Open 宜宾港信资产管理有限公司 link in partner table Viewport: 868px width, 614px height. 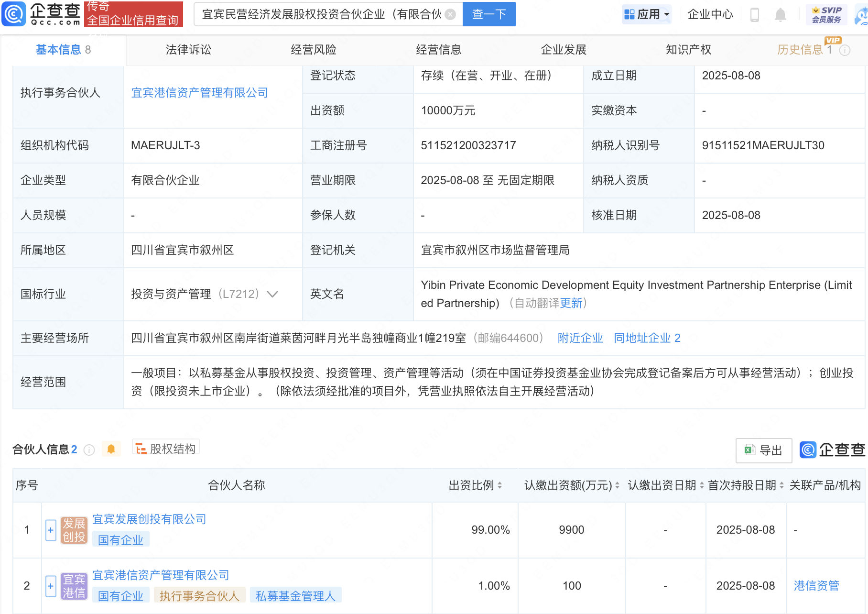[161, 575]
